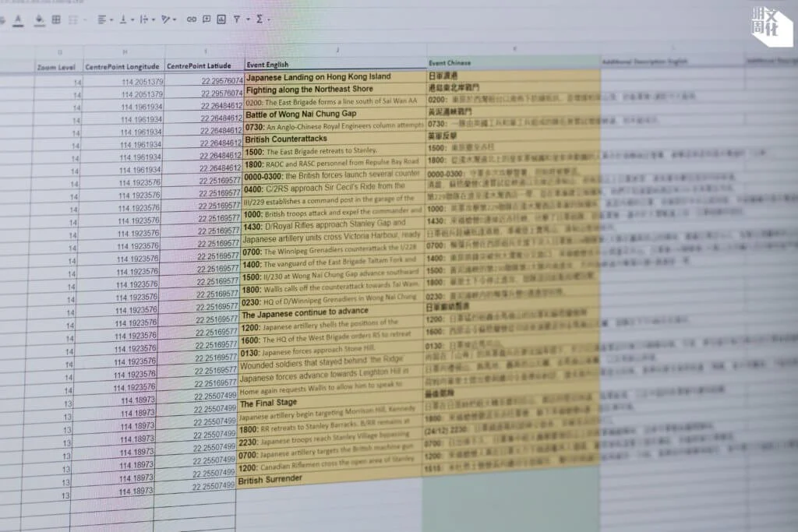798x532 pixels.
Task: Click the merge cells icon
Action: tap(74, 19)
